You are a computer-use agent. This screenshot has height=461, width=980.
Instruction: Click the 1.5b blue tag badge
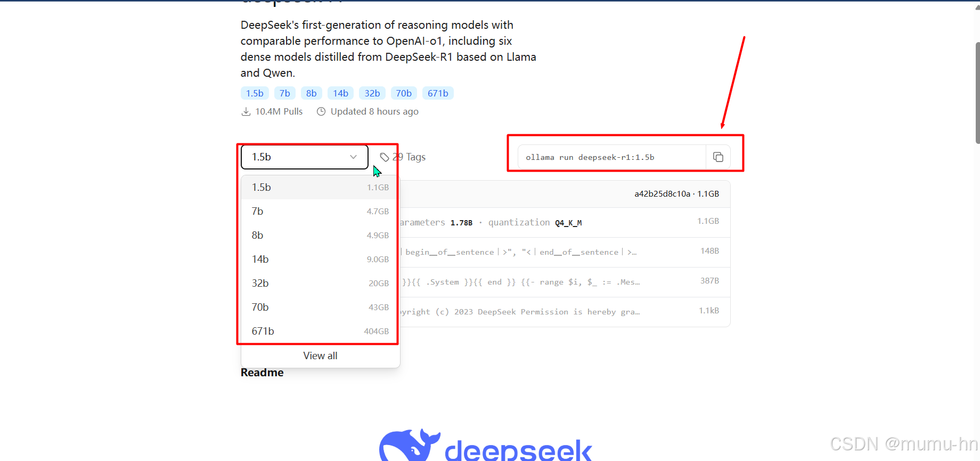tap(255, 93)
